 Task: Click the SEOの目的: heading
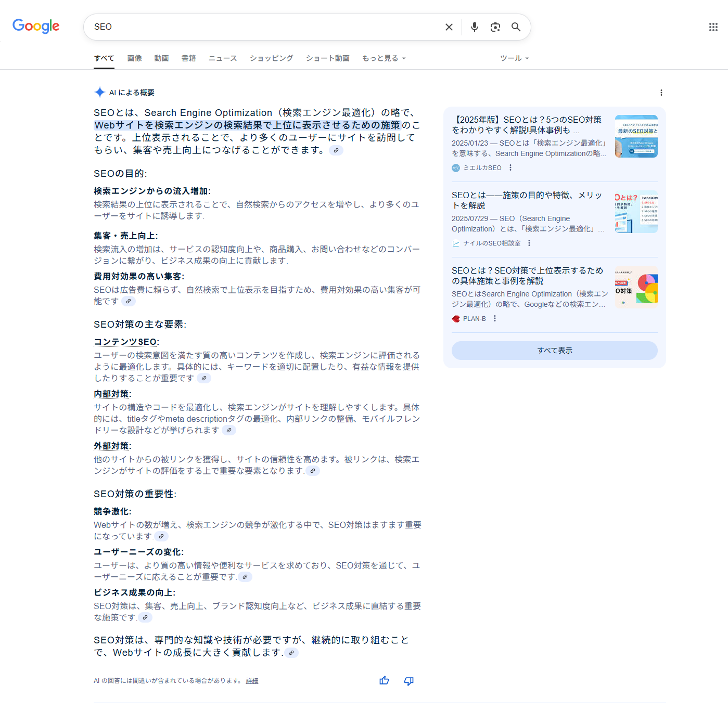(120, 174)
